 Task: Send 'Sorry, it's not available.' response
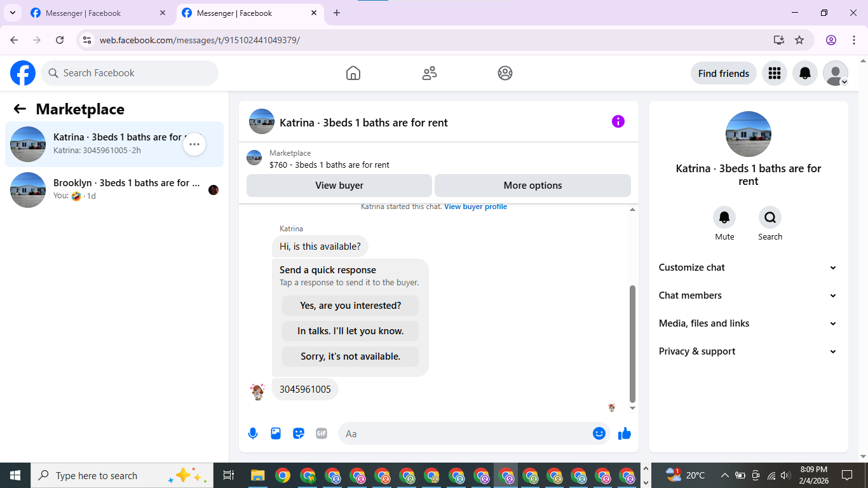(x=351, y=356)
